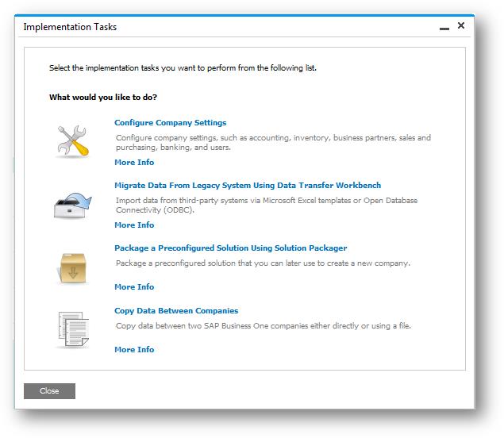Click the wrench and screwdriver settings icon

tap(72, 141)
